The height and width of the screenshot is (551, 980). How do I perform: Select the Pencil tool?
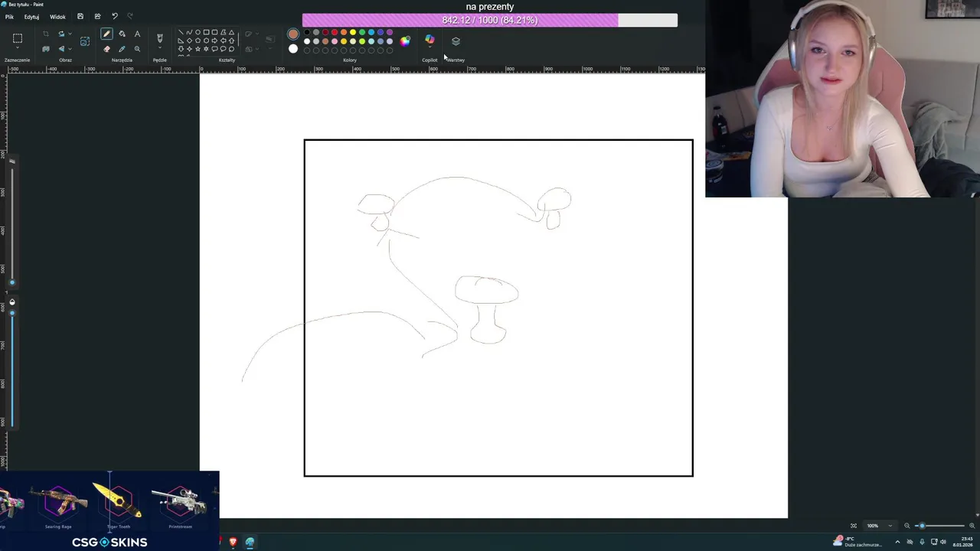106,34
